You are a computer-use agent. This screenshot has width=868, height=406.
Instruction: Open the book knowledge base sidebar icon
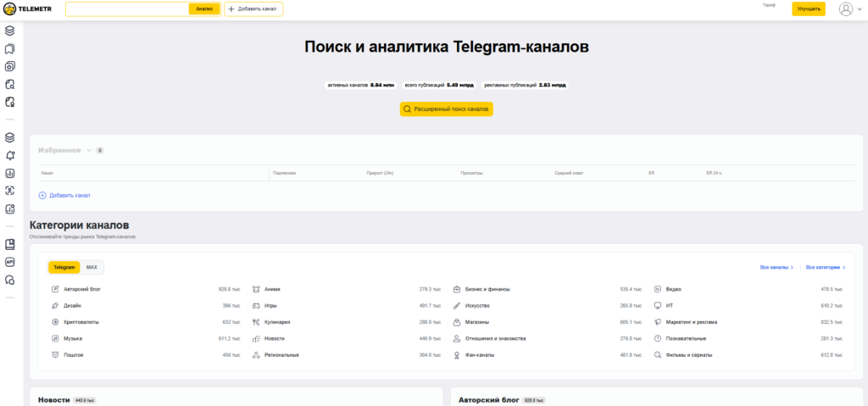pos(9,244)
